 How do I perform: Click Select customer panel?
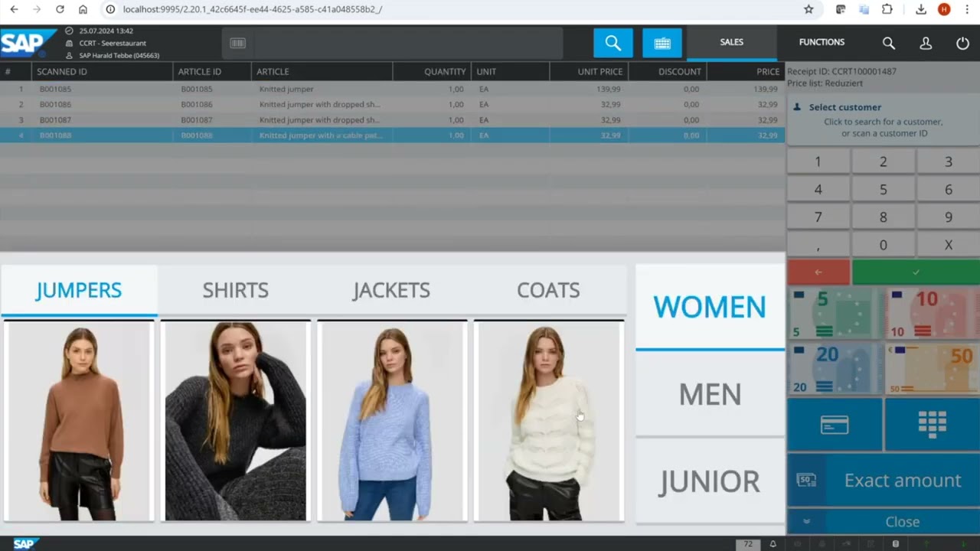coord(883,121)
